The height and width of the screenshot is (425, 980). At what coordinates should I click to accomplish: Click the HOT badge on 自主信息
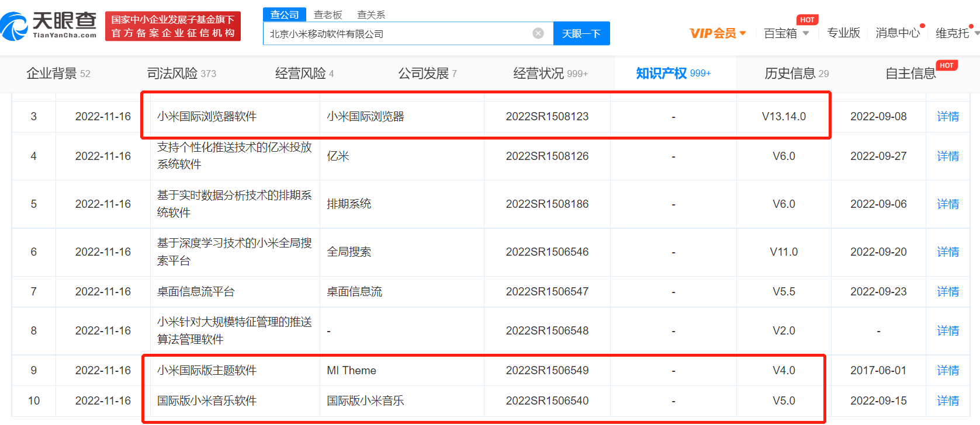click(x=947, y=65)
